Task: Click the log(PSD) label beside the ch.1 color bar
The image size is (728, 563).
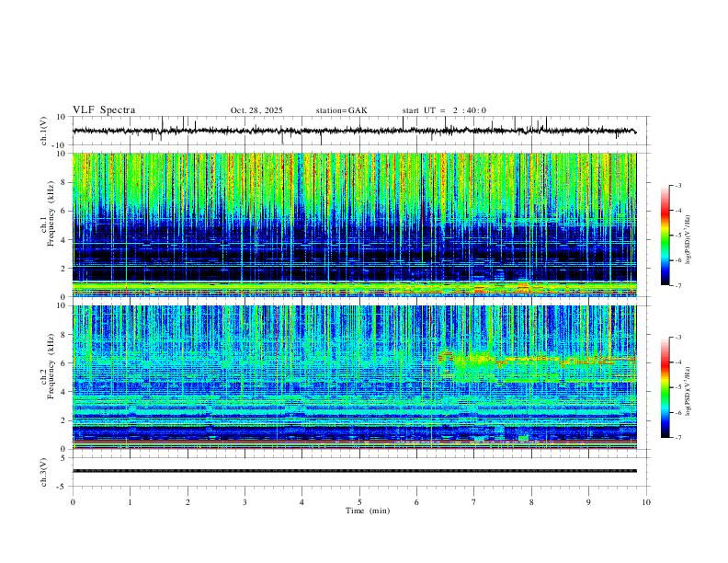Action: (688, 240)
